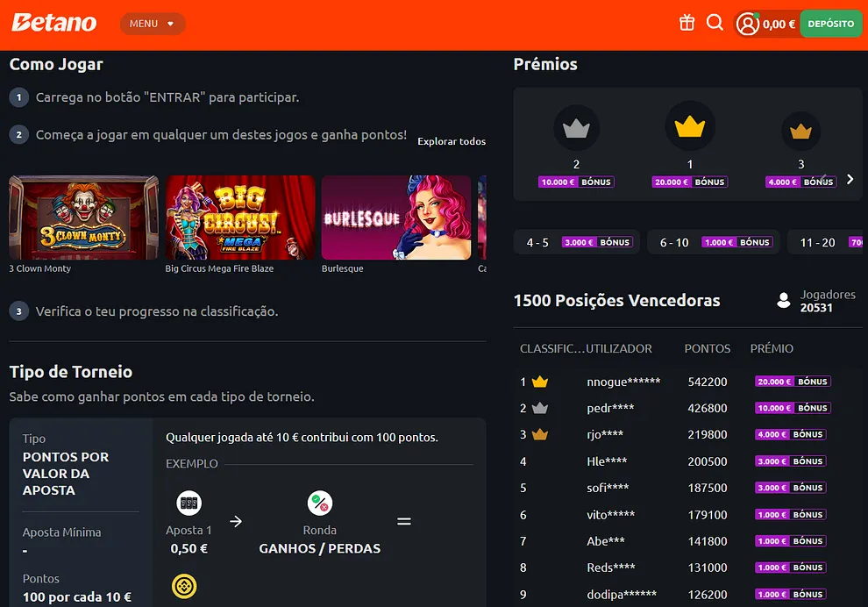Click the green DEPÓSITO button
The image size is (868, 607).
831,24
